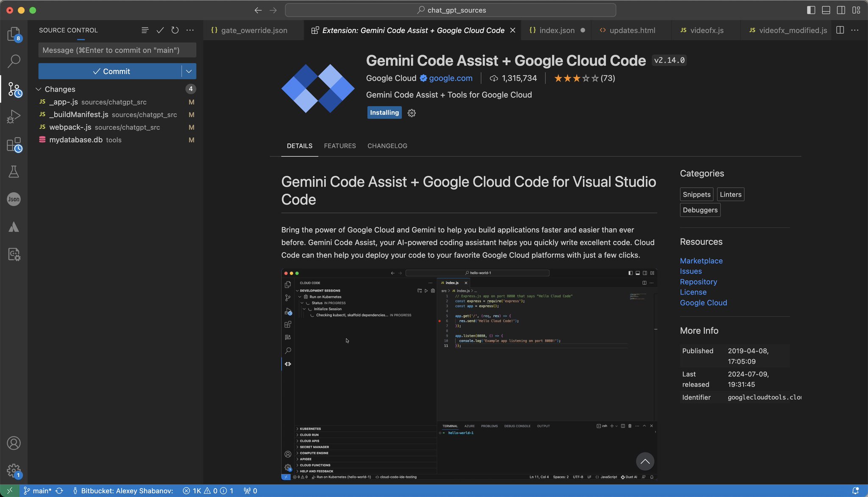Open editor more actions ellipsis
The width and height of the screenshot is (868, 497).
point(855,30)
